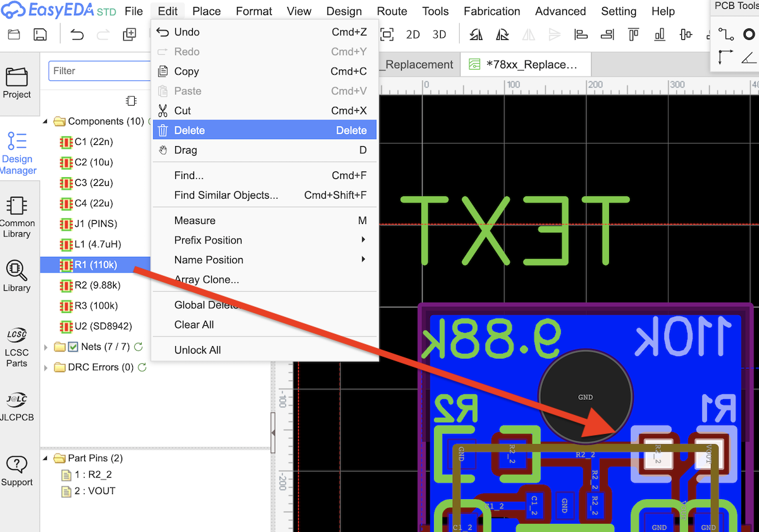Collapse the left panel using splitter handle
Image resolution: width=759 pixels, height=532 pixels.
click(x=273, y=432)
